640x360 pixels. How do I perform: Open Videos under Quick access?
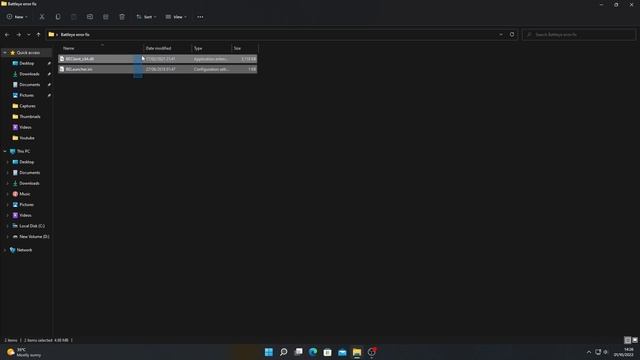tap(25, 127)
